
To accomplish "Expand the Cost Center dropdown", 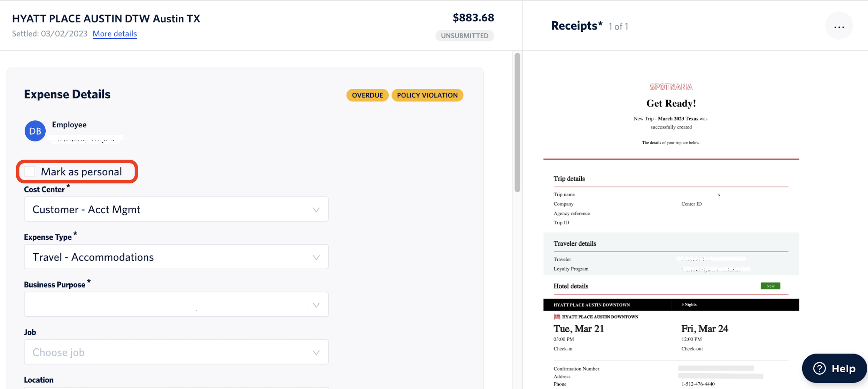I will click(176, 209).
